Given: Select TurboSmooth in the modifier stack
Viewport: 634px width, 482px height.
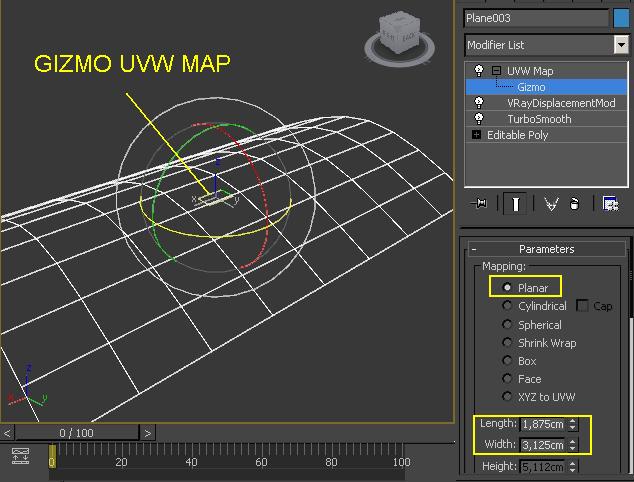Looking at the screenshot, I should click(x=539, y=119).
